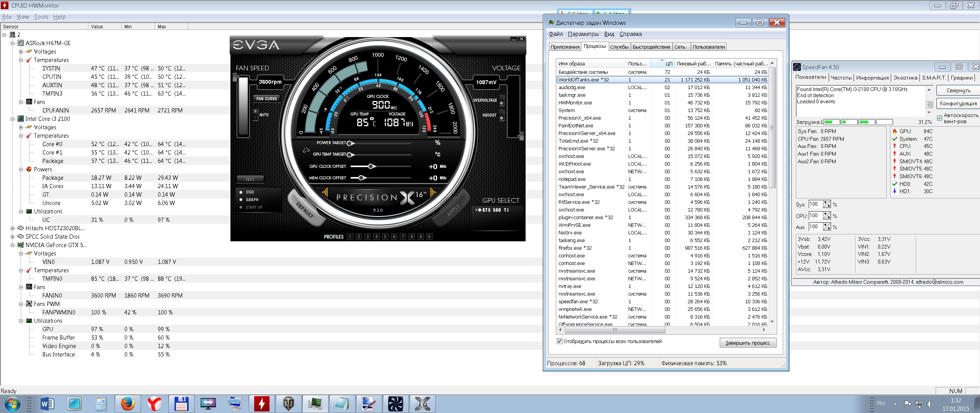Open the Tools menu in HWMonitor
Screen dimensions: 980x413
41,17
